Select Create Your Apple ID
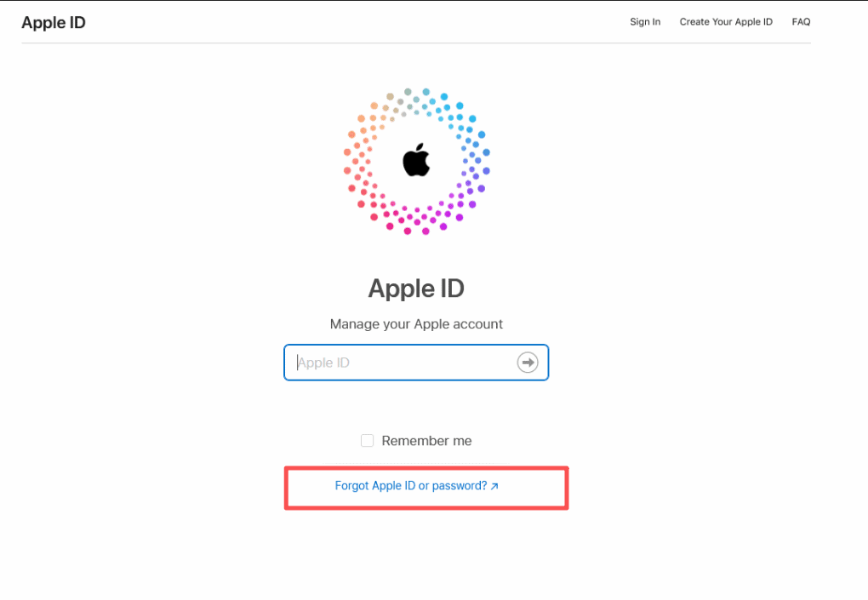 (x=725, y=21)
